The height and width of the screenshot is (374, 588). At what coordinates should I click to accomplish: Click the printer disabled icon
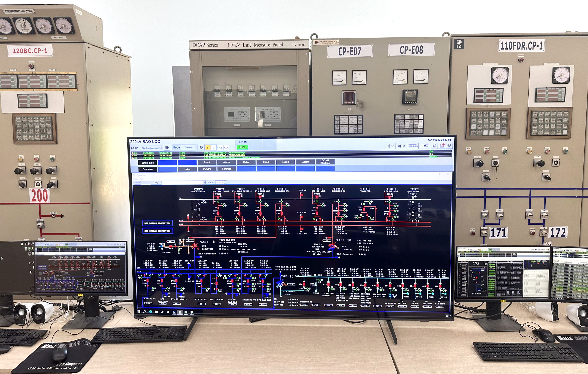tap(442, 146)
